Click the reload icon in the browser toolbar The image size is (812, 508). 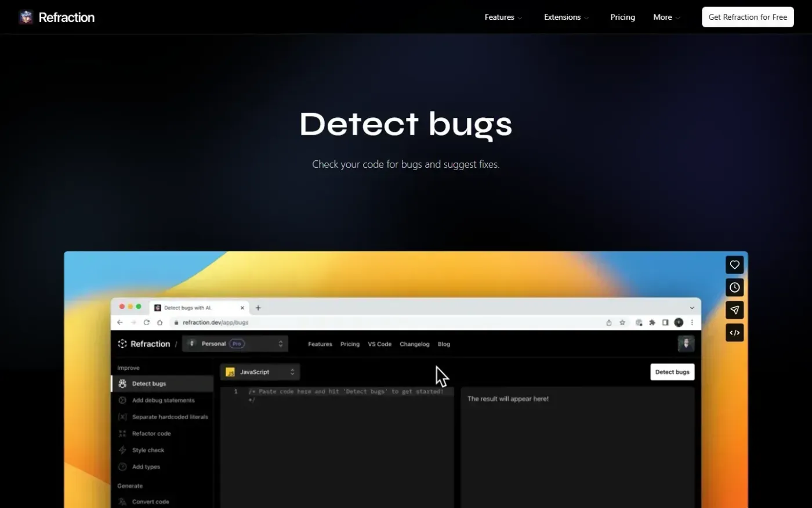(147, 323)
